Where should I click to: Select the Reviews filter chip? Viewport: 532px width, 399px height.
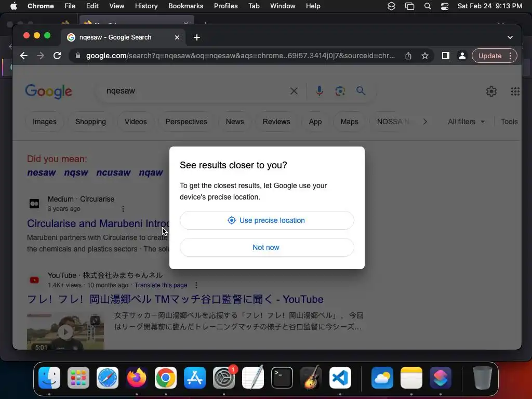click(x=276, y=122)
